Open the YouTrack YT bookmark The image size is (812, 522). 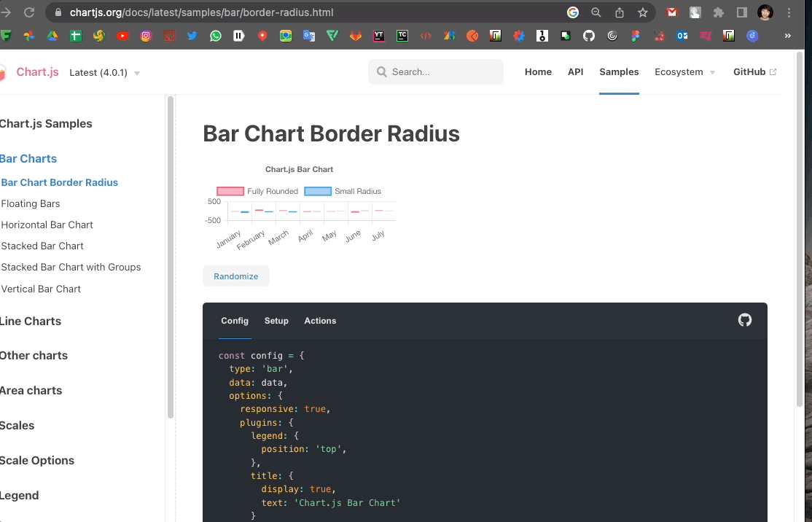[x=379, y=36]
